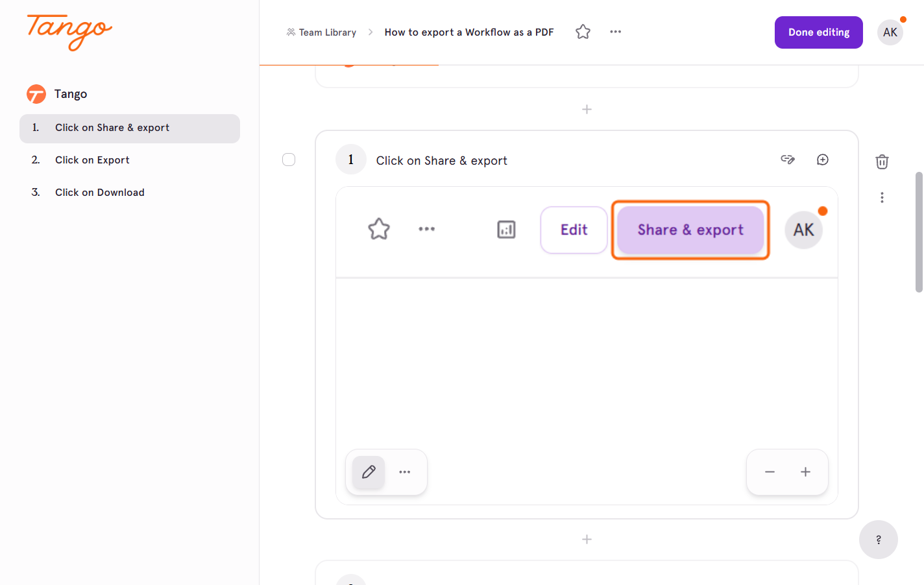Copy the link to step 1
Viewport: 924px width, 585px height.
pos(788,160)
